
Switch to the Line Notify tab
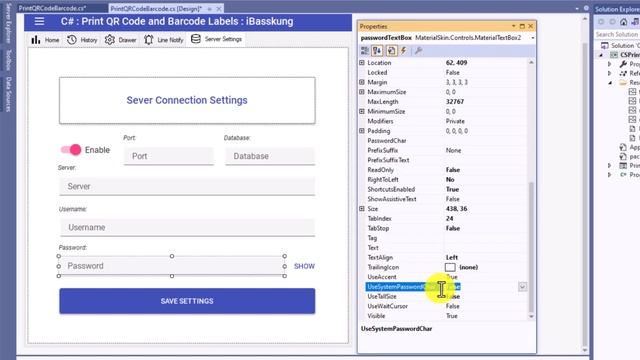[164, 40]
